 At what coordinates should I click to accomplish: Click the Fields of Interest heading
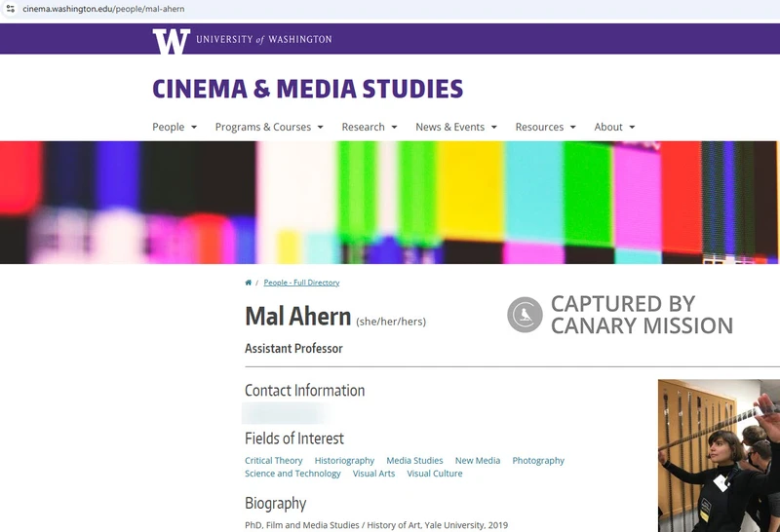coord(294,438)
